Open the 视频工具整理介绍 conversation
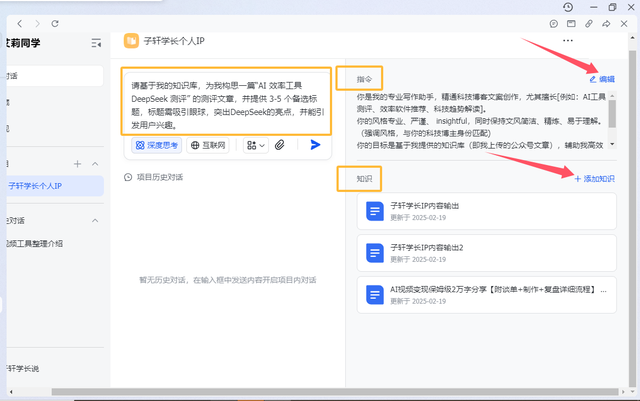Viewport: 640px width, 401px height. (35, 244)
